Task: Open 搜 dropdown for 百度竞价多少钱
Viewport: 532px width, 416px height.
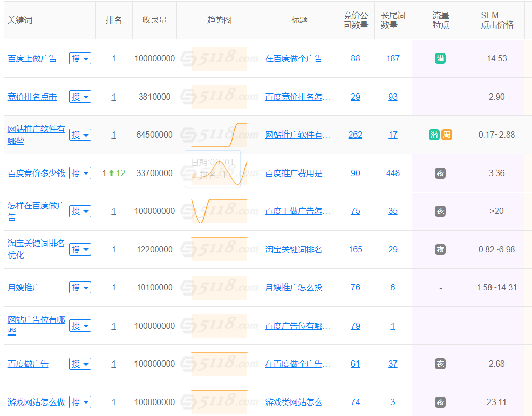Action: click(80, 173)
